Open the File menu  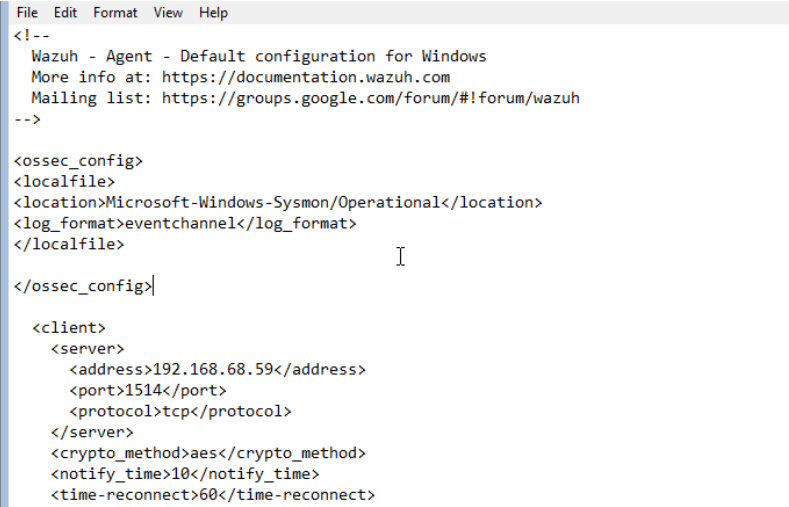(x=27, y=13)
